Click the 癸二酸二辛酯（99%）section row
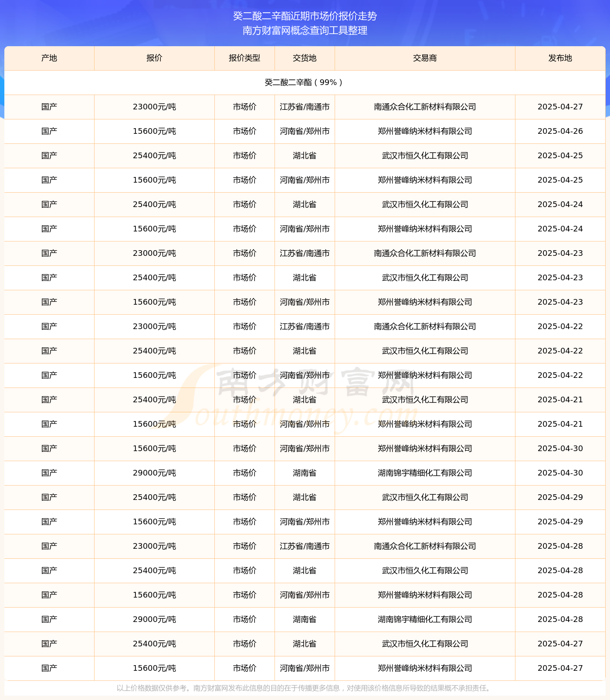The height and width of the screenshot is (700, 610). [305, 82]
